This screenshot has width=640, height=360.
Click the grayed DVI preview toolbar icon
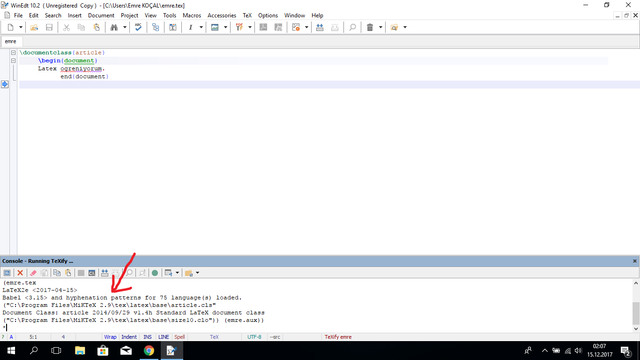(263, 27)
